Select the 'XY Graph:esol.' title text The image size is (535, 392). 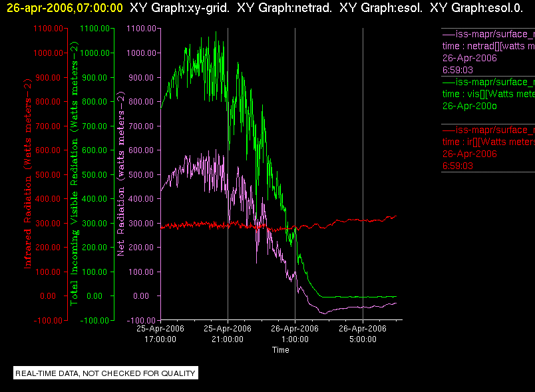click(381, 7)
